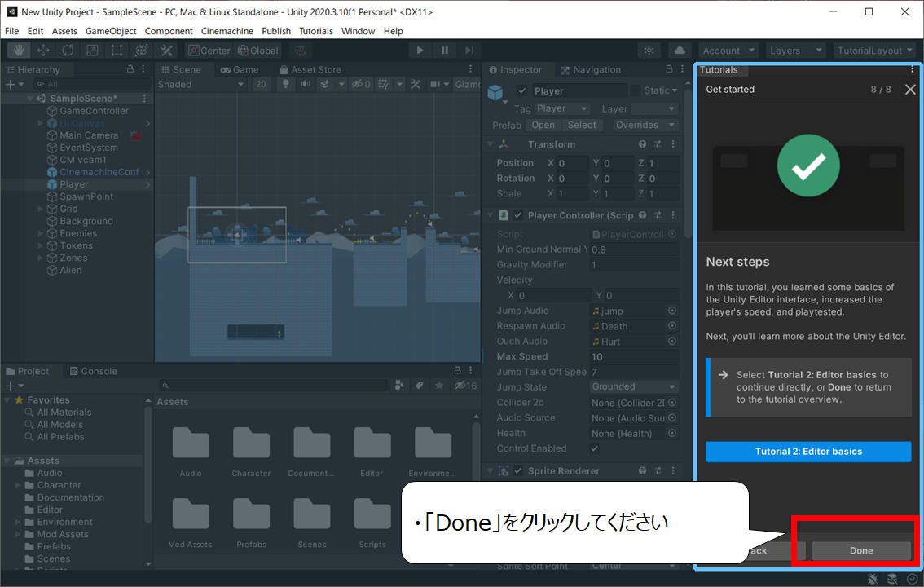The width and height of the screenshot is (924, 587).
Task: Switch to the Game tab
Action: tap(240, 69)
